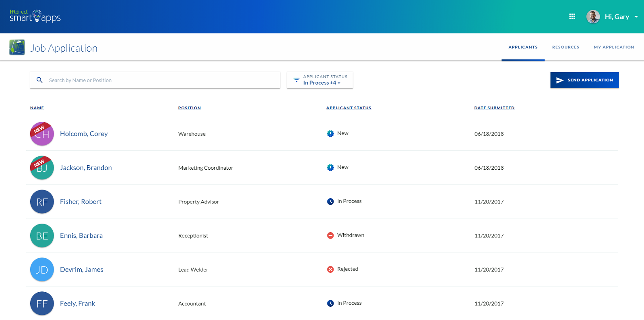Click the Hi, Gary greeting text

tap(617, 17)
